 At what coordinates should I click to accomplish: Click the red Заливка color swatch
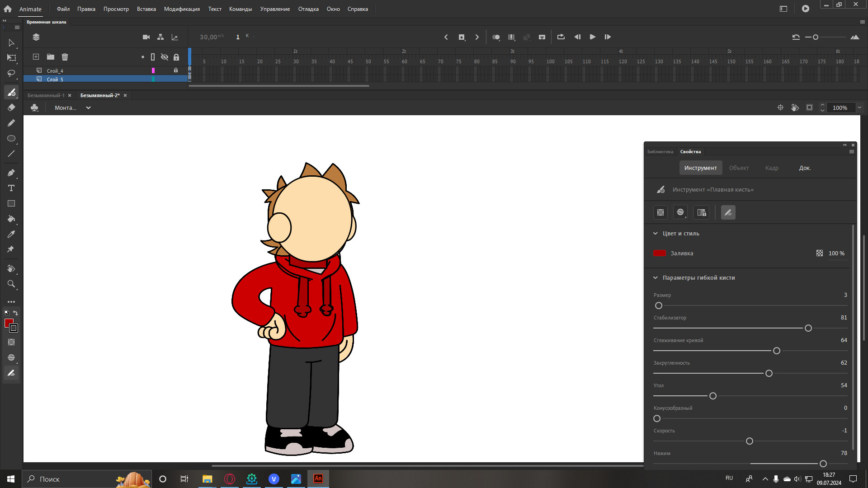[660, 253]
